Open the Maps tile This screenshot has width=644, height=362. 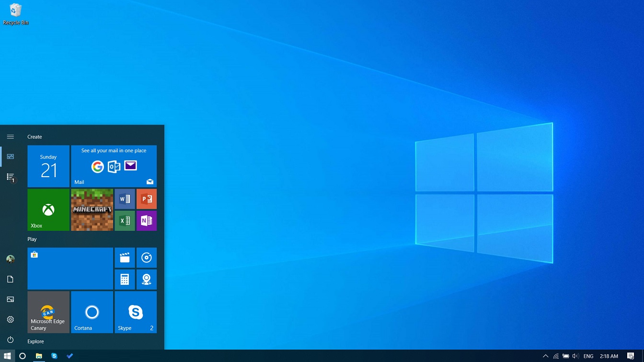(146, 279)
